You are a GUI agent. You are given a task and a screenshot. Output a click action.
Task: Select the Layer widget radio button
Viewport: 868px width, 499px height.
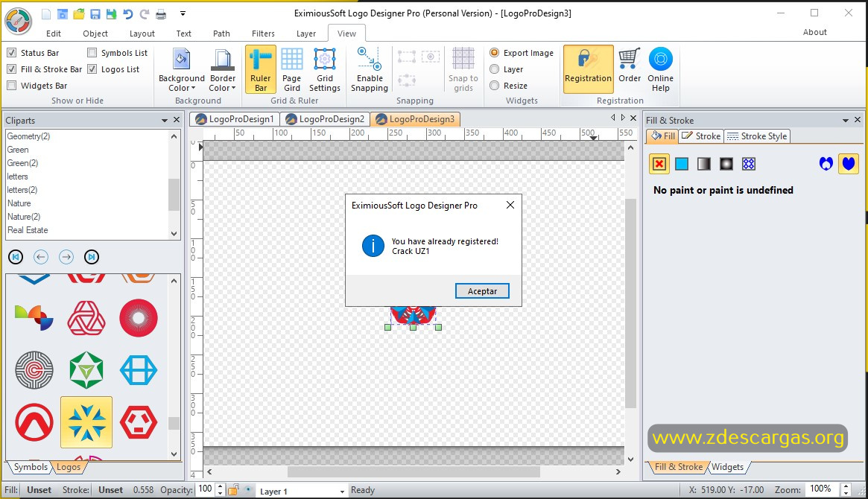coord(494,69)
